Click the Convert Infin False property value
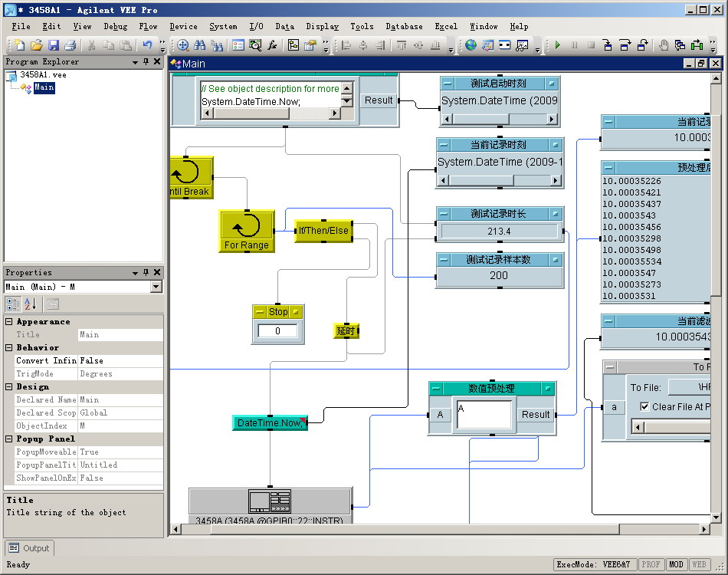This screenshot has height=575, width=728. [x=121, y=360]
